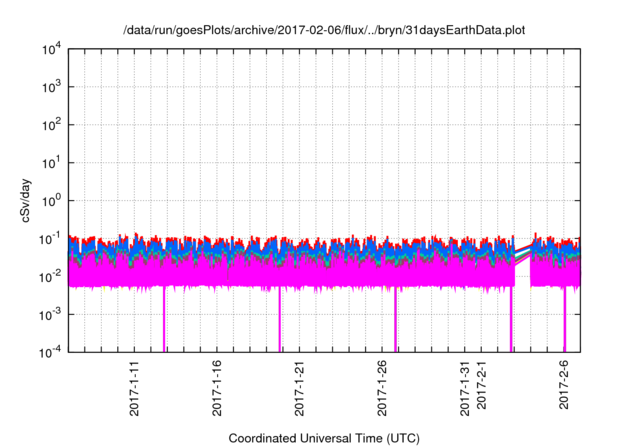The image size is (640, 448).
Task: Select the 2017-1-16 date tick label
Action: (x=217, y=383)
